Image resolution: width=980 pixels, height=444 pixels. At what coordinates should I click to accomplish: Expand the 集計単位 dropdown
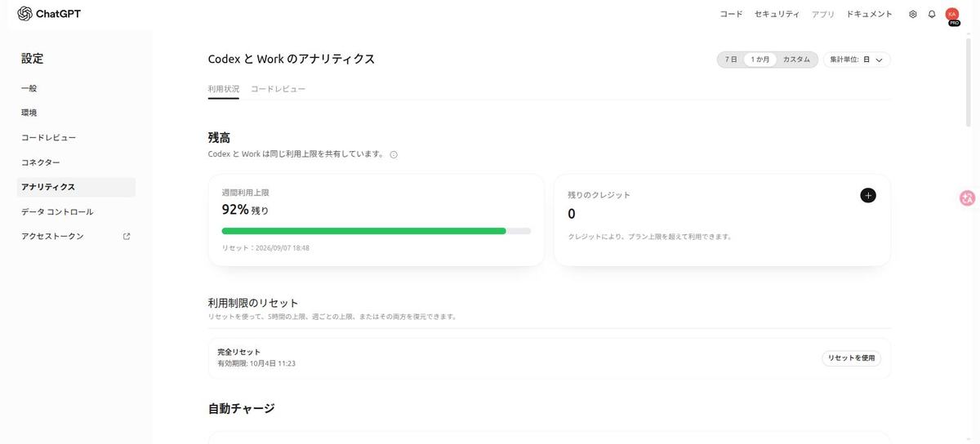[x=857, y=60]
